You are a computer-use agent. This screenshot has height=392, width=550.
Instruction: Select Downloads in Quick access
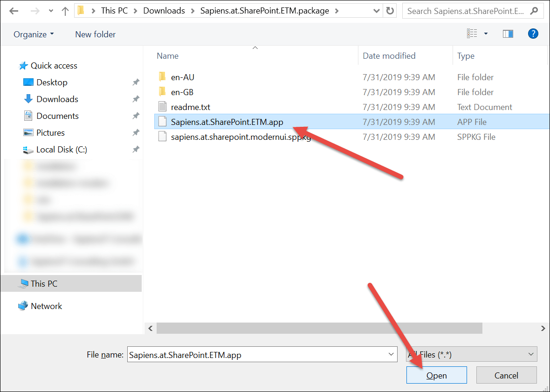57,99
